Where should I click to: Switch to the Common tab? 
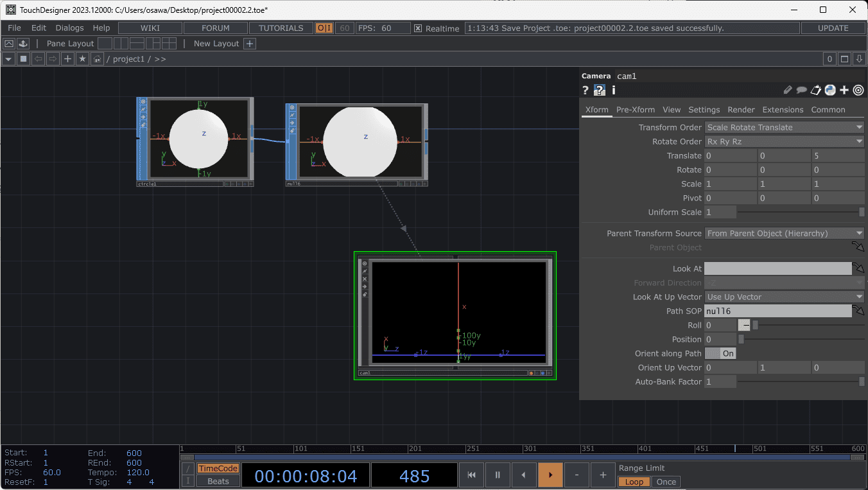click(x=828, y=110)
